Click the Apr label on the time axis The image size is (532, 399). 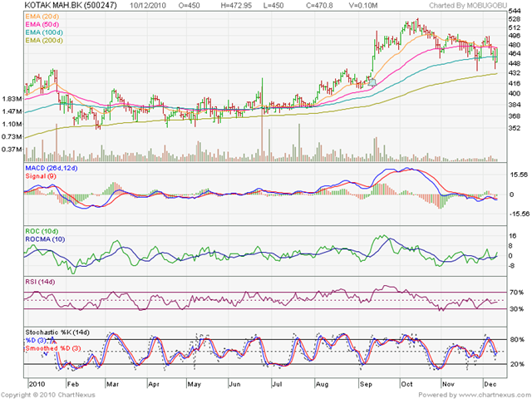(154, 384)
